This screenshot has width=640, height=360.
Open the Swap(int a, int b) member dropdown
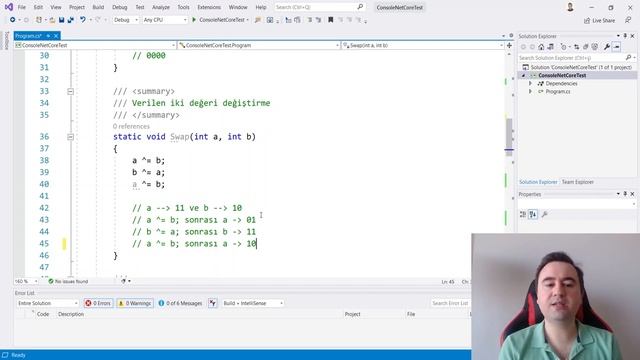[x=423, y=45]
